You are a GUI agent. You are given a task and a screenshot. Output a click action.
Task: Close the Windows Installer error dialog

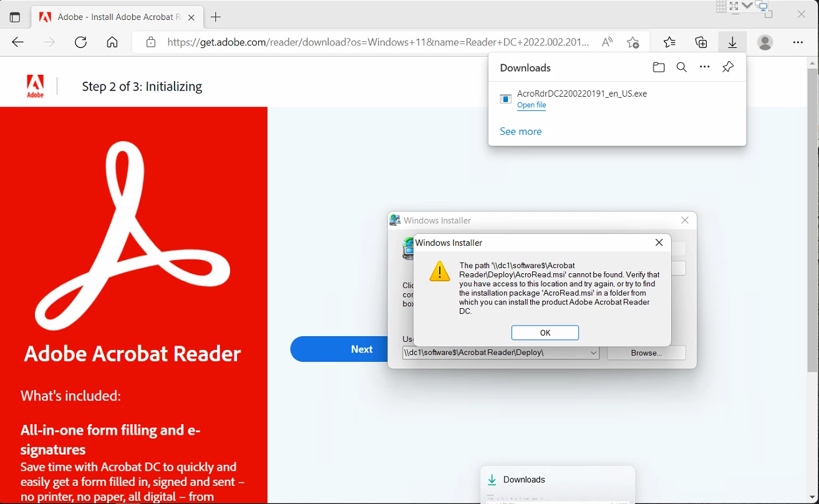659,243
